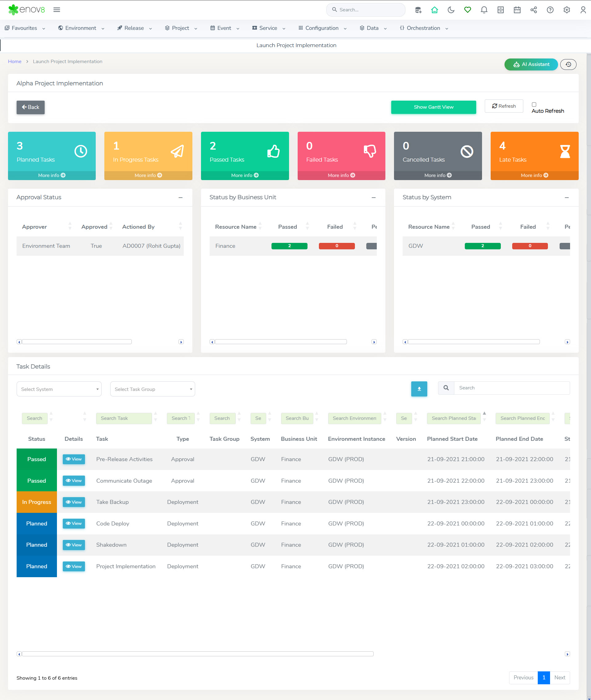Click the share icon in header
The image size is (591, 700).
point(533,10)
